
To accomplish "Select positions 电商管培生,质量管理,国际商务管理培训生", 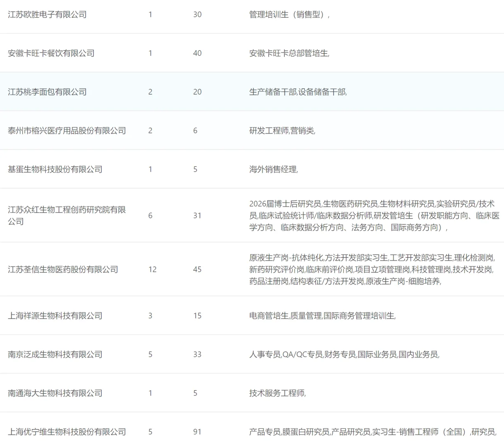I will coord(323,316).
